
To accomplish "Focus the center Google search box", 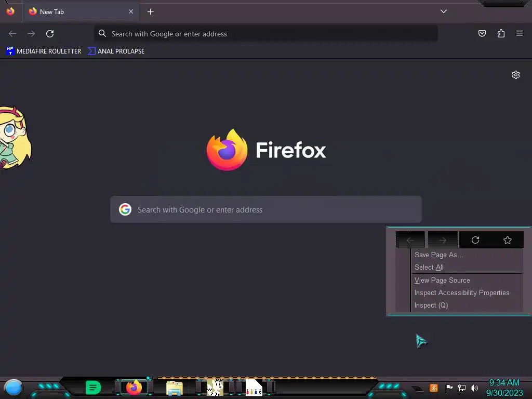I will coord(266,209).
